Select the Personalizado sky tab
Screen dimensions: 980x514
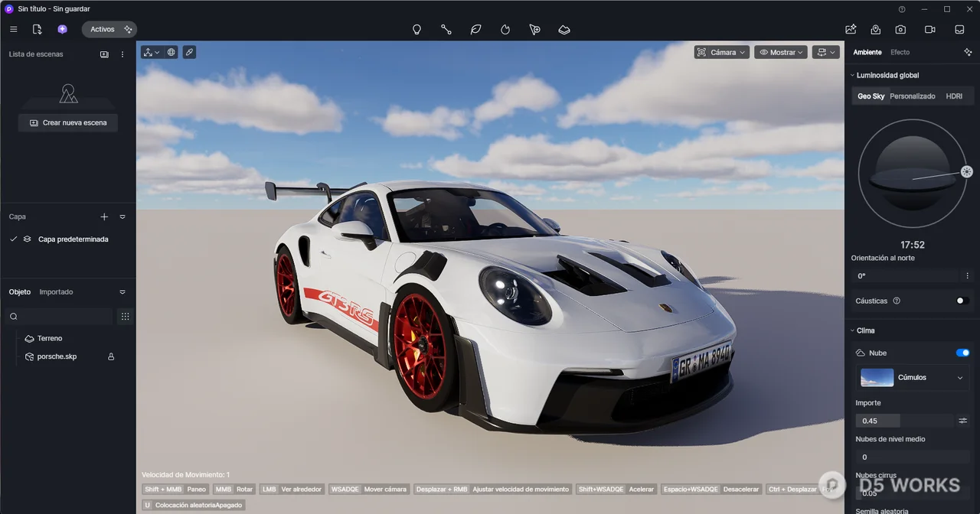[x=913, y=96]
